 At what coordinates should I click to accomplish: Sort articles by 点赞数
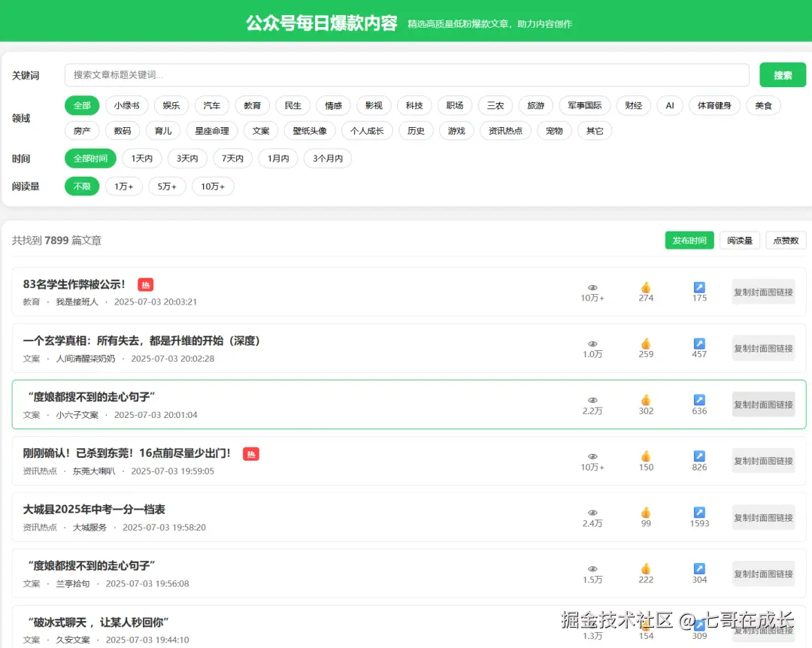point(785,240)
